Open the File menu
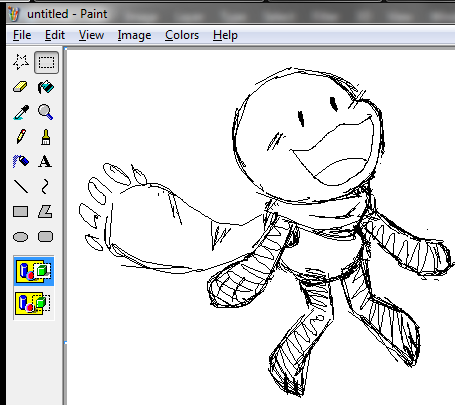 [x=22, y=35]
